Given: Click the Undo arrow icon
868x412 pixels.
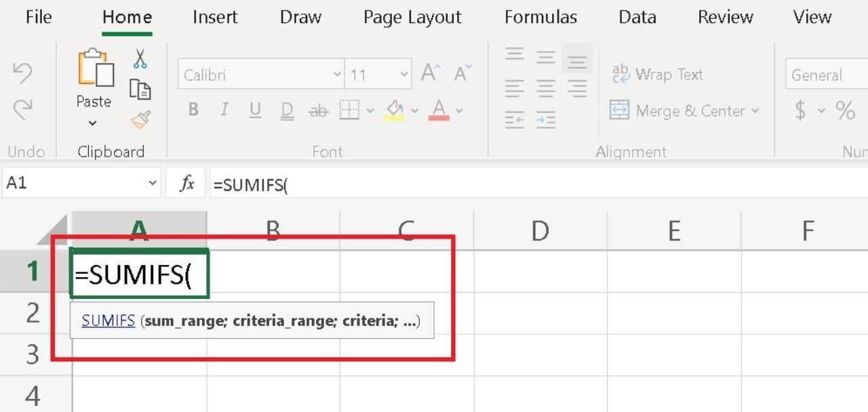Looking at the screenshot, I should point(22,73).
